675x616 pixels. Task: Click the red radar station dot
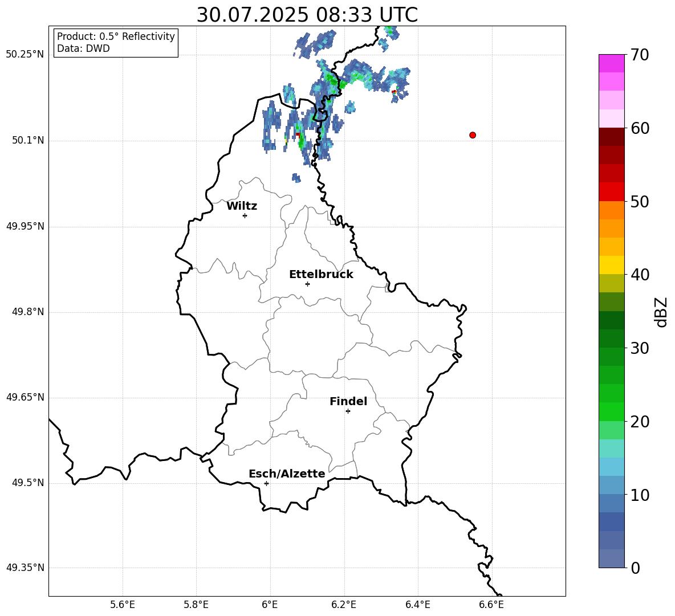tap(473, 135)
